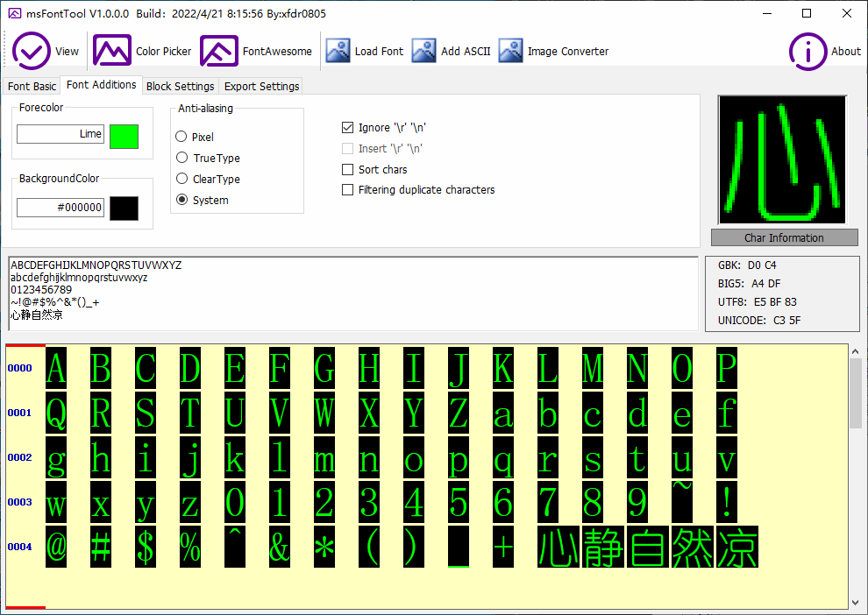Screen dimensions: 868x615
Task: Open the Block Settings tab
Action: [x=180, y=86]
